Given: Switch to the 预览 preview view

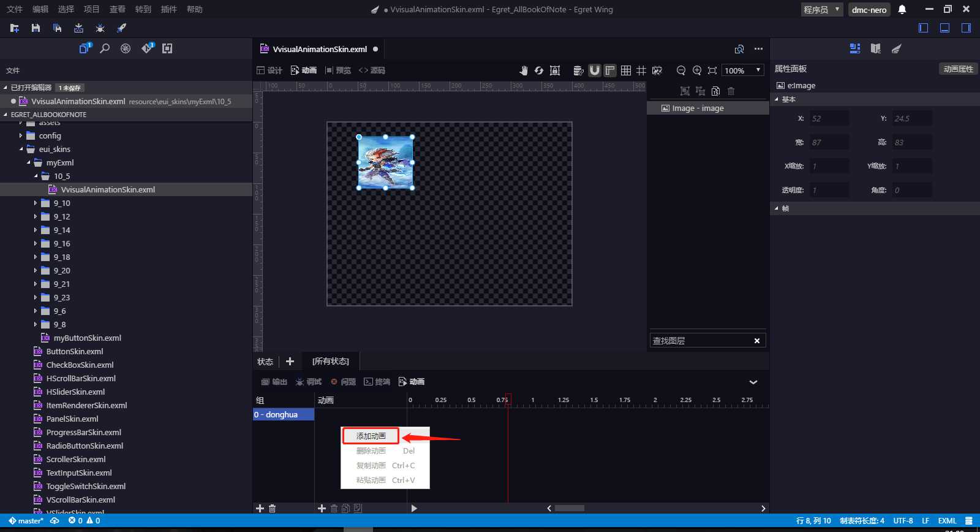Looking at the screenshot, I should coord(338,70).
